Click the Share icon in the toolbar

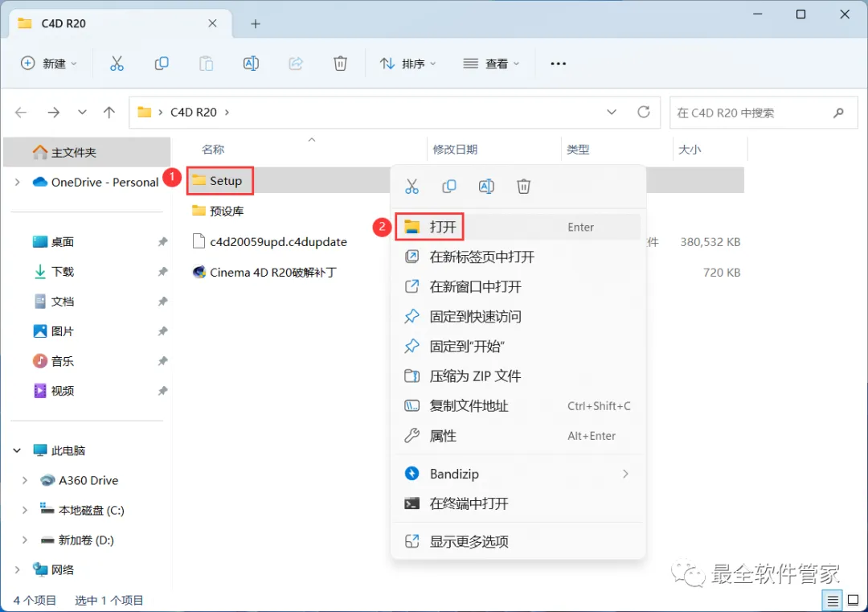click(296, 64)
